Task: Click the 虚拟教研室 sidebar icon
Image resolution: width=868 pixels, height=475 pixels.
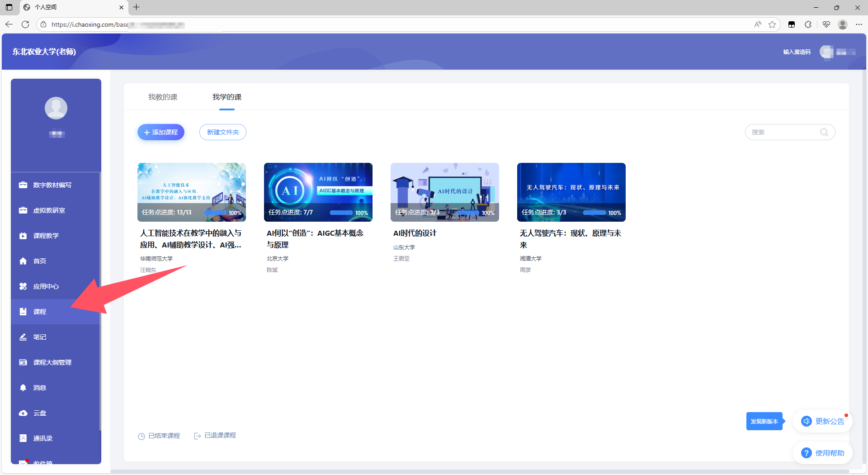Action: point(23,210)
